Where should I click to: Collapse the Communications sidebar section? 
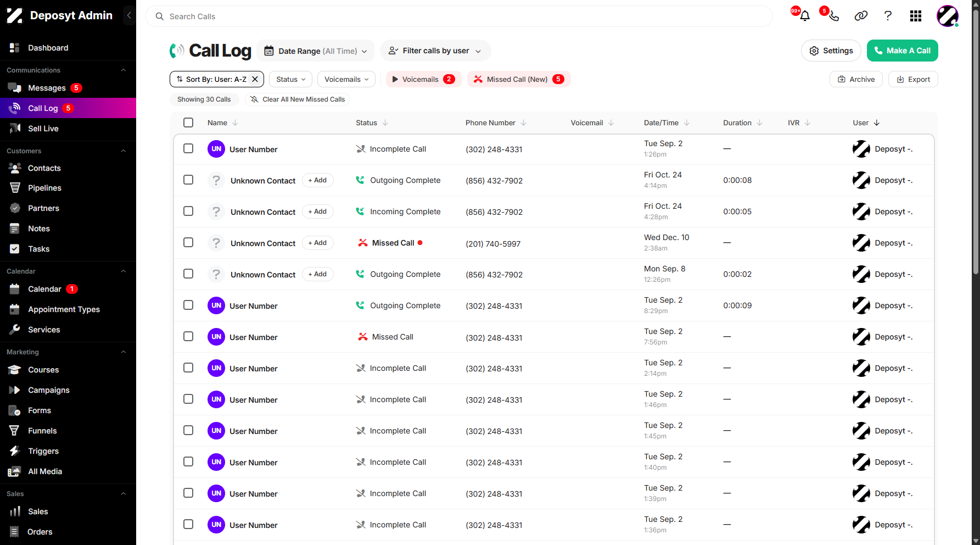point(124,70)
